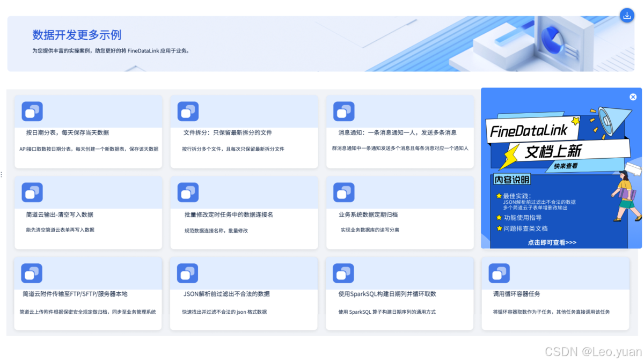The height and width of the screenshot is (362, 644).
Task: Click description 简道云上传附件根据保密安全规定
Action: tap(88, 312)
